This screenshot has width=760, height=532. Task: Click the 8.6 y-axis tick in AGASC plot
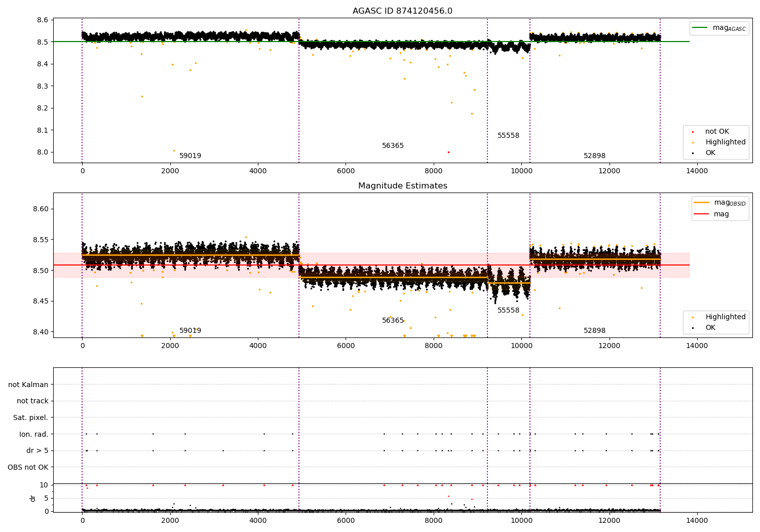click(x=43, y=20)
